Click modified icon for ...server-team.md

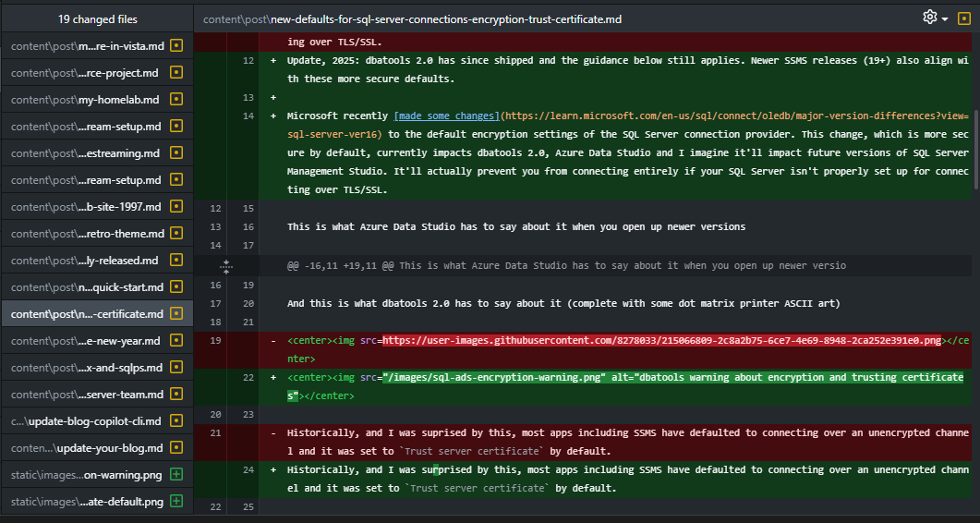pos(176,395)
